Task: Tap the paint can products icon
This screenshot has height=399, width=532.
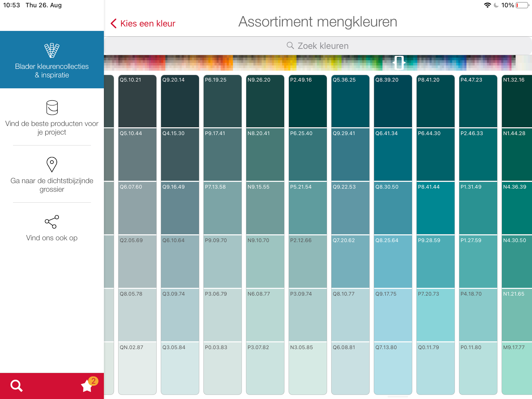Action: (52, 107)
